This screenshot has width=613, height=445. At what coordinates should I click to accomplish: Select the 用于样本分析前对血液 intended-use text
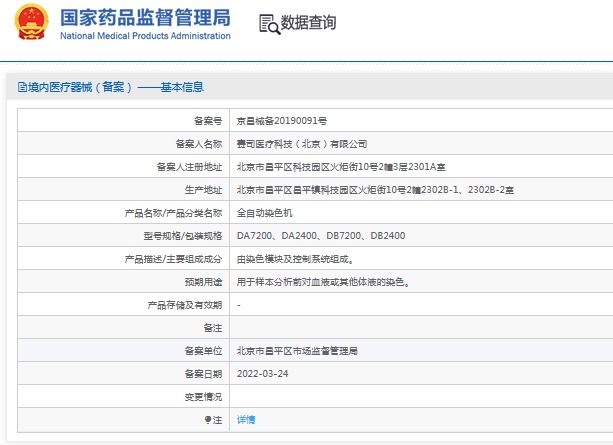coord(323,282)
